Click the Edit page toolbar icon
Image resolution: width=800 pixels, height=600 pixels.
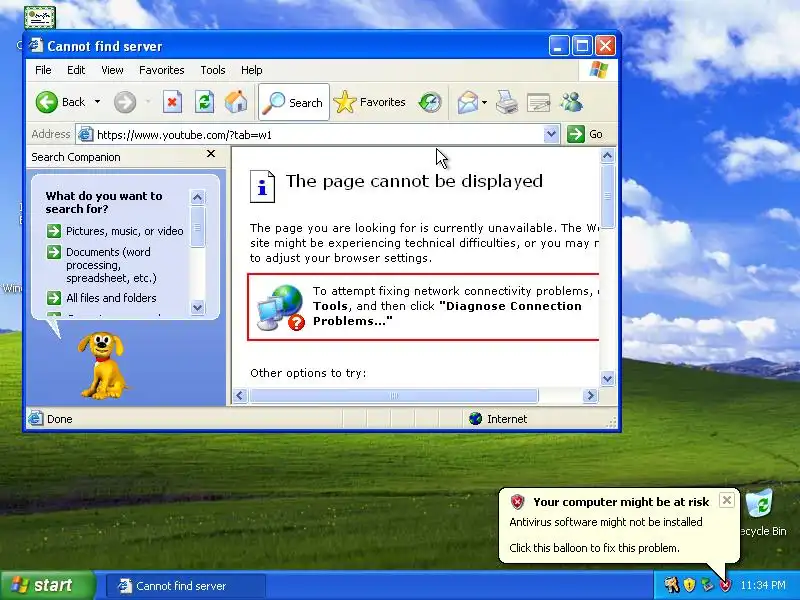[538, 102]
